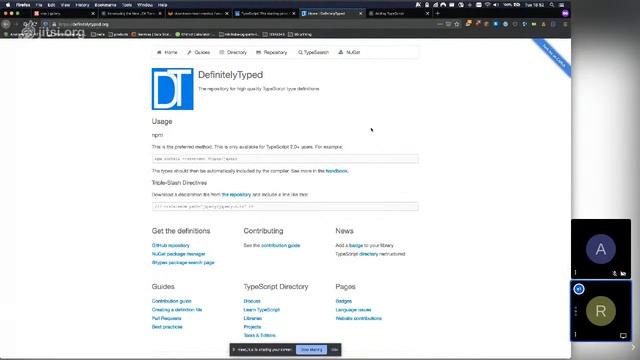640x360 pixels.
Task: Click the browser back button
Action: point(6,24)
